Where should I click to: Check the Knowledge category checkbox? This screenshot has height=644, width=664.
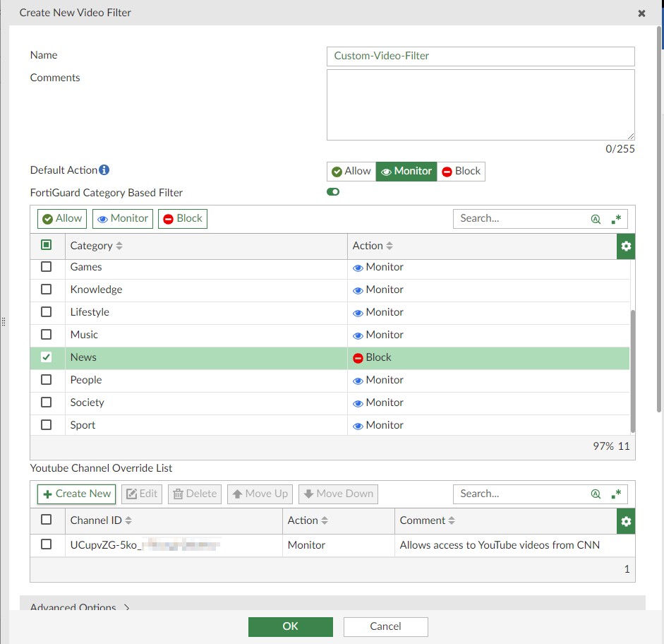[x=46, y=289]
